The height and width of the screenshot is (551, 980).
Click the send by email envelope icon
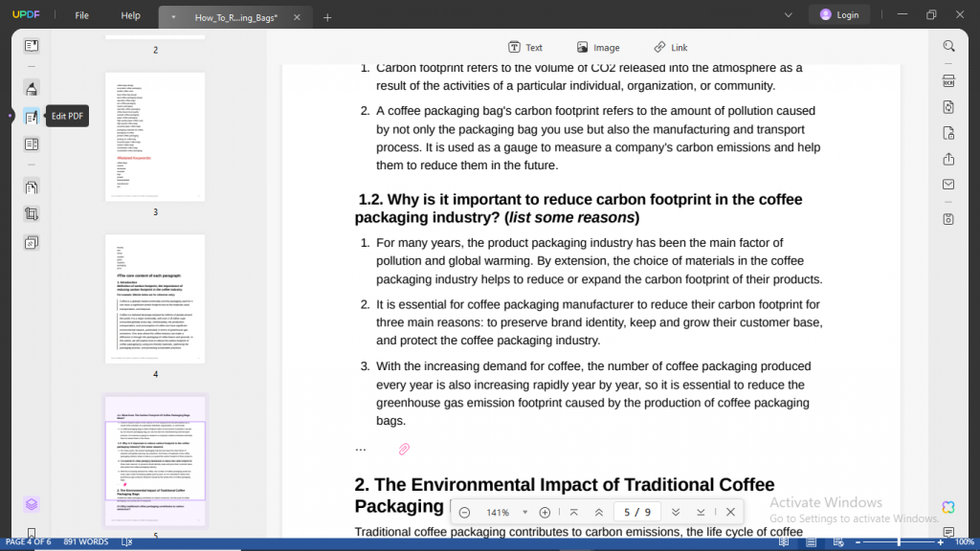click(x=948, y=185)
